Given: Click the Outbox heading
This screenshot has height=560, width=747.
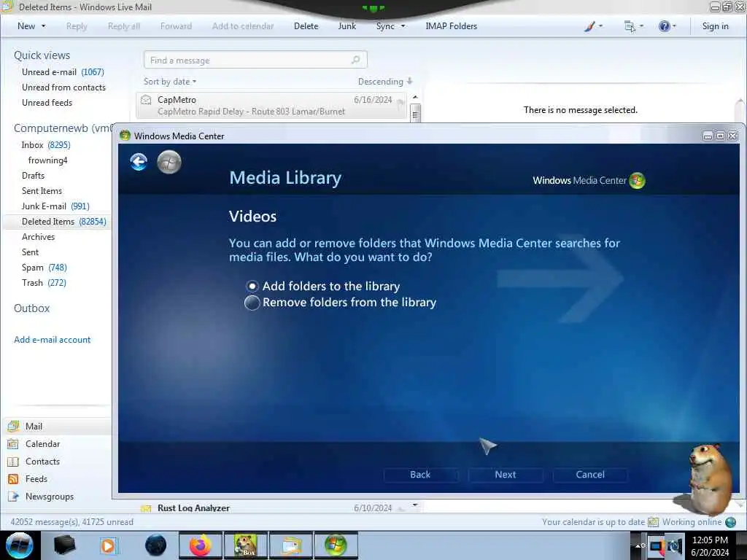Looking at the screenshot, I should point(31,308).
